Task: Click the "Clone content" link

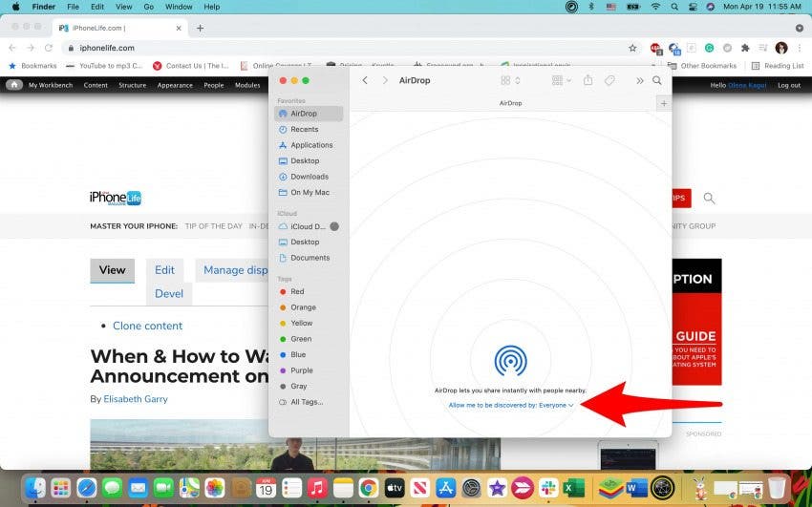Action: click(x=147, y=326)
